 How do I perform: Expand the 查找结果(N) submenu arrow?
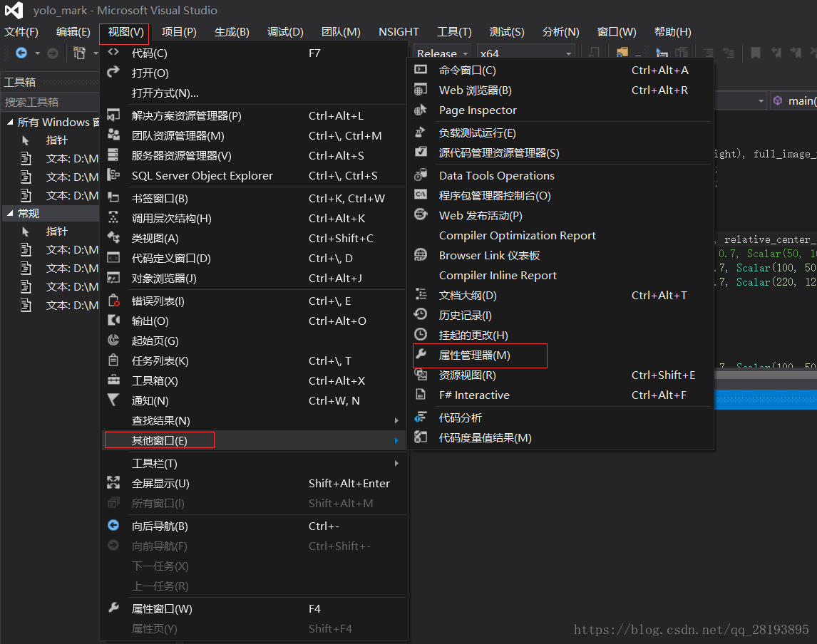pos(396,420)
